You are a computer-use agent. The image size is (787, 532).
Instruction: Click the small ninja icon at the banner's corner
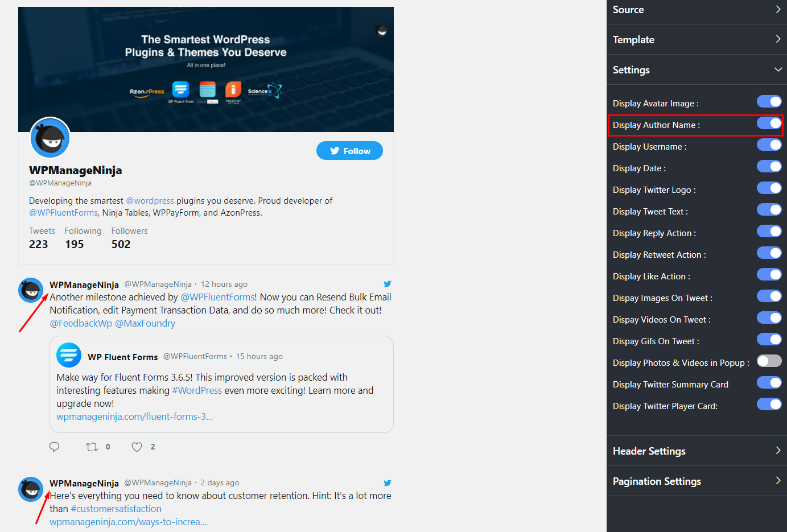click(382, 31)
